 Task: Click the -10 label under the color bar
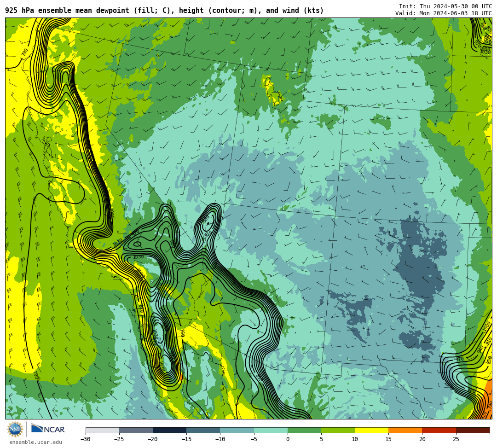pos(220,439)
